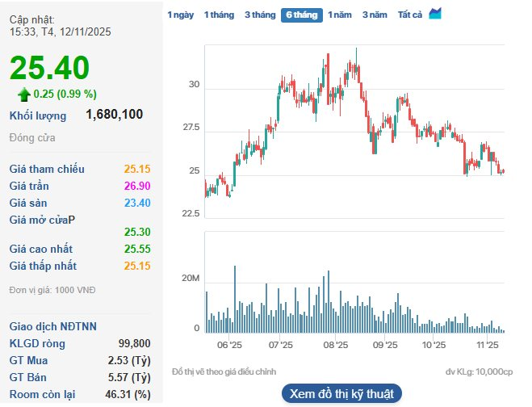Switch chart to 1 năm range
The image size is (532, 407).
pyautogui.click(x=340, y=15)
